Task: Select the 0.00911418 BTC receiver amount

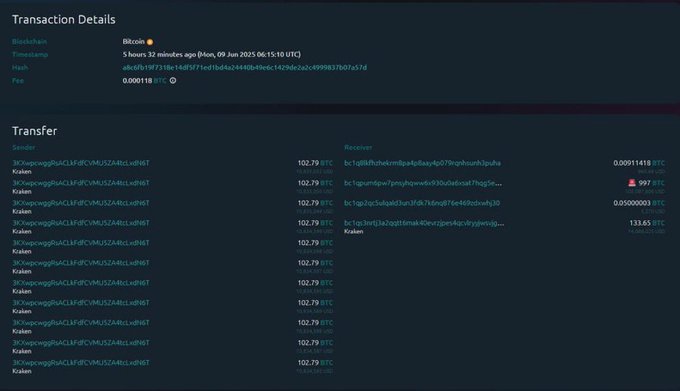Action: click(x=639, y=163)
